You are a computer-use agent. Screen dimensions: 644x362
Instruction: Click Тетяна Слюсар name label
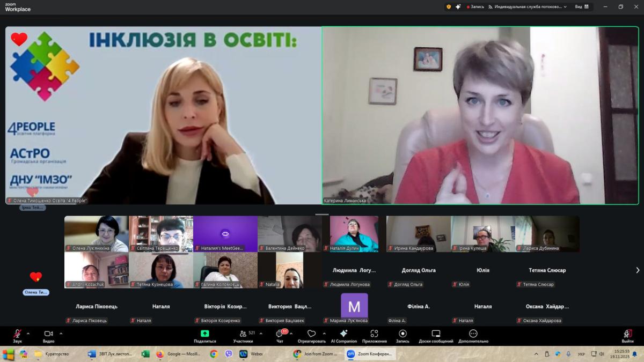click(538, 284)
